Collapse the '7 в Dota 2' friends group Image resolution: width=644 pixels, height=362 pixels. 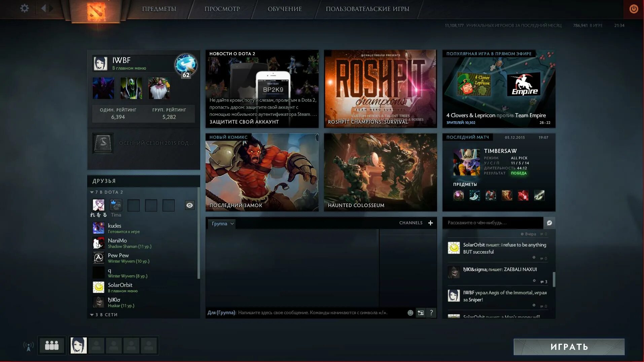coord(107,192)
